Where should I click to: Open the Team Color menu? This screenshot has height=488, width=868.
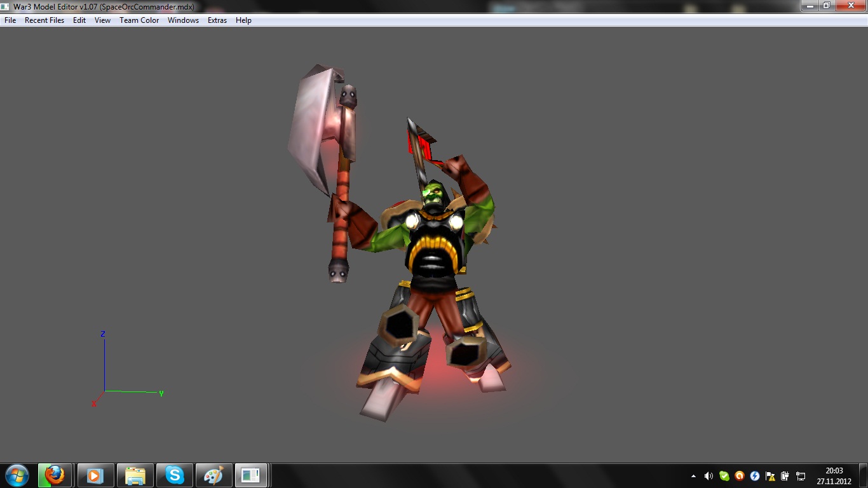coord(139,20)
